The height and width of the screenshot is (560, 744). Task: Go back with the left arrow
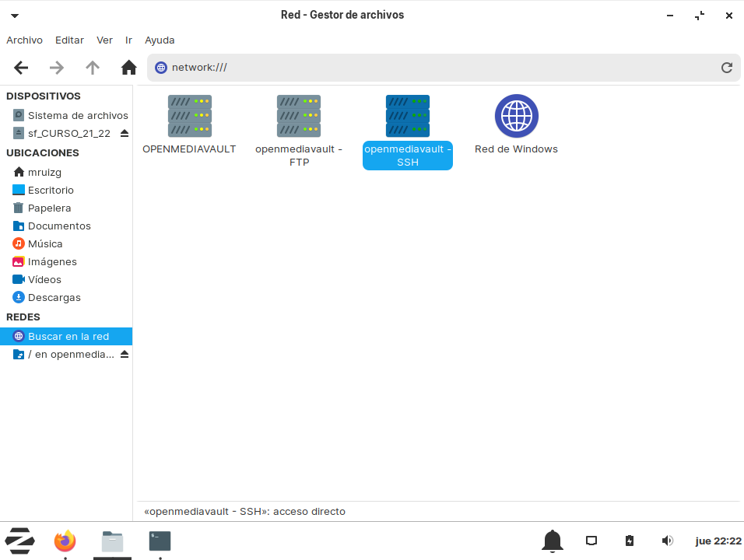21,68
